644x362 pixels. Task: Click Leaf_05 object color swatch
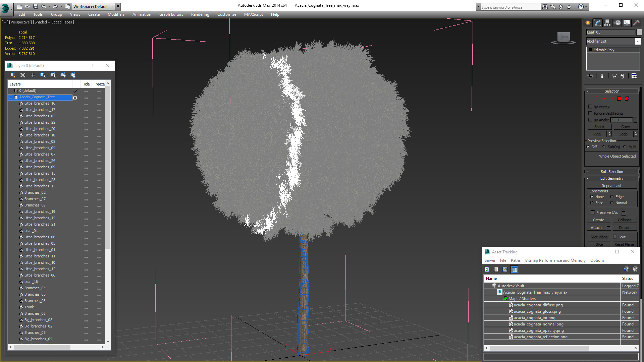tap(639, 32)
